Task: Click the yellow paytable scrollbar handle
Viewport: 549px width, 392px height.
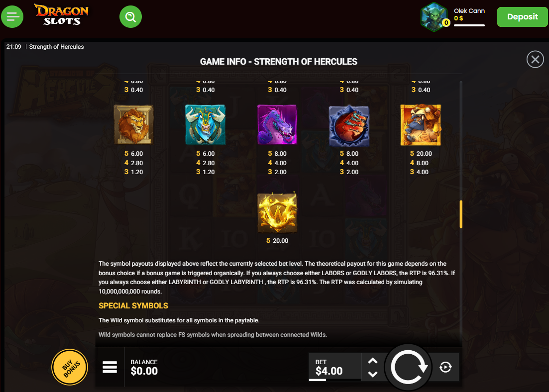Action: pos(461,214)
